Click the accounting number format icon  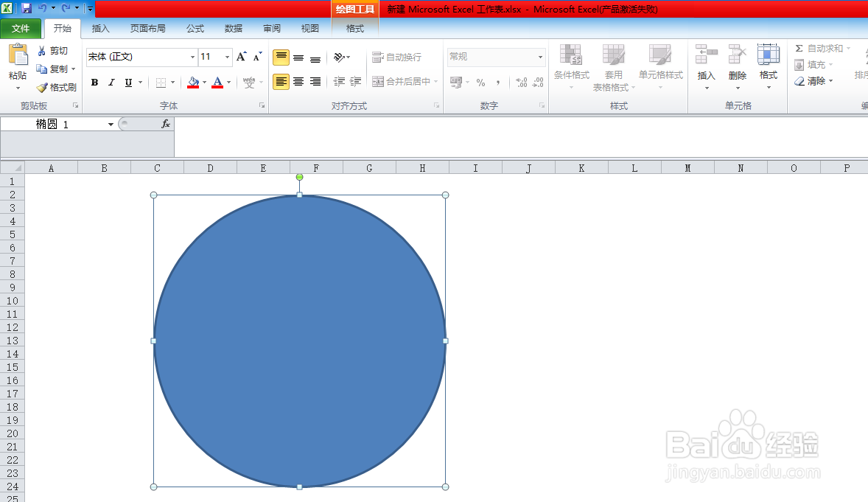tap(456, 83)
